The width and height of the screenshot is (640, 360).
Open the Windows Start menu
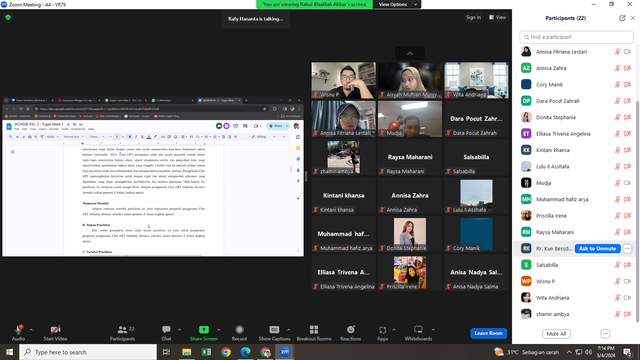[x=9, y=352]
